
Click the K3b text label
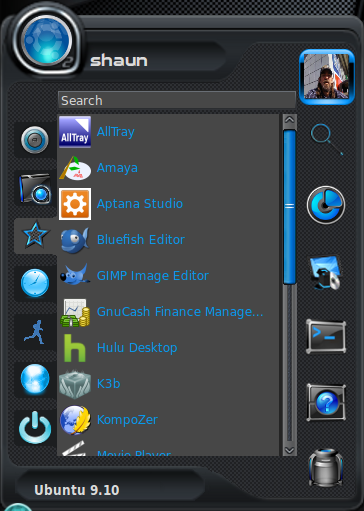click(x=108, y=384)
